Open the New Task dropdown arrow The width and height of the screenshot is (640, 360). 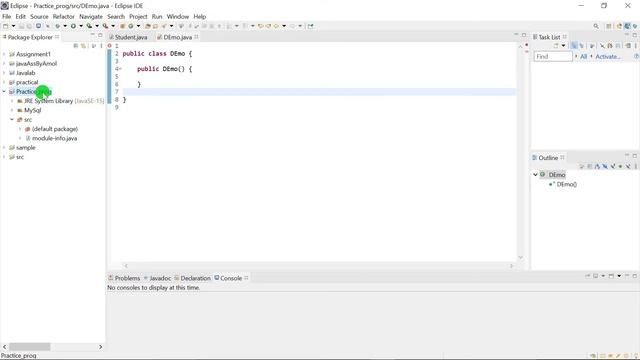point(563,45)
